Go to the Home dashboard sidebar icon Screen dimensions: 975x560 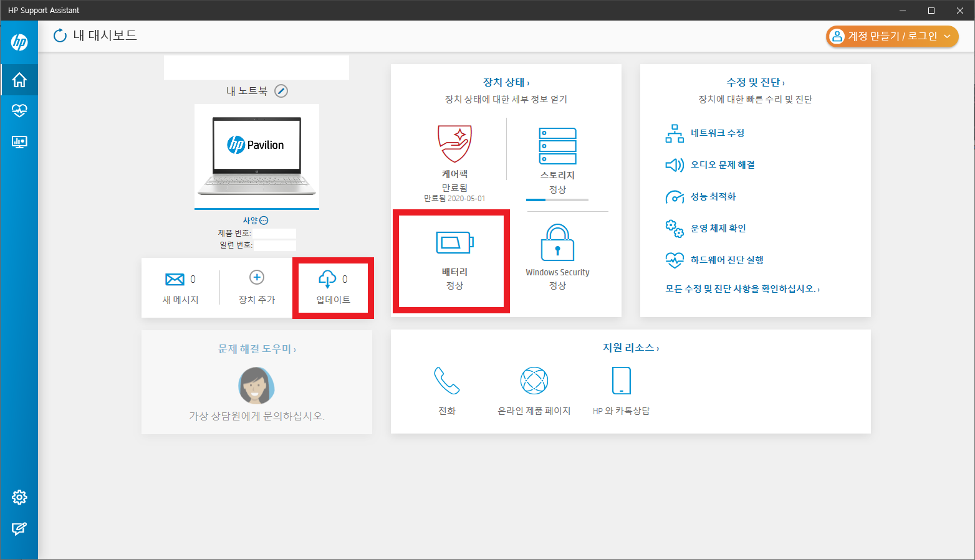click(19, 80)
